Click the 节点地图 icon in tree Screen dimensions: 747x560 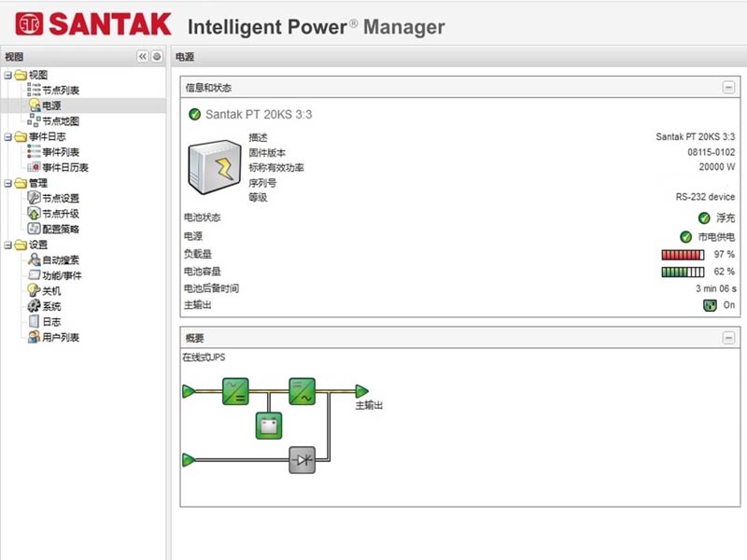(x=34, y=120)
